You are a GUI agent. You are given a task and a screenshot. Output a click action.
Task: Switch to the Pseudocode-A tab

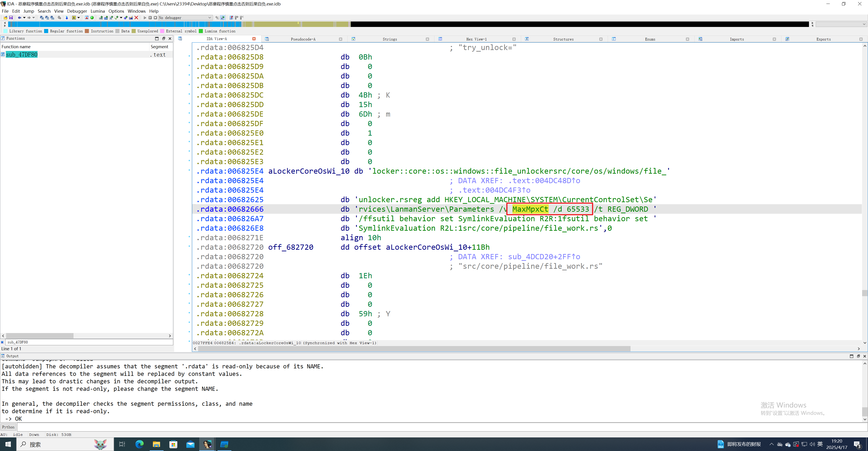click(303, 39)
